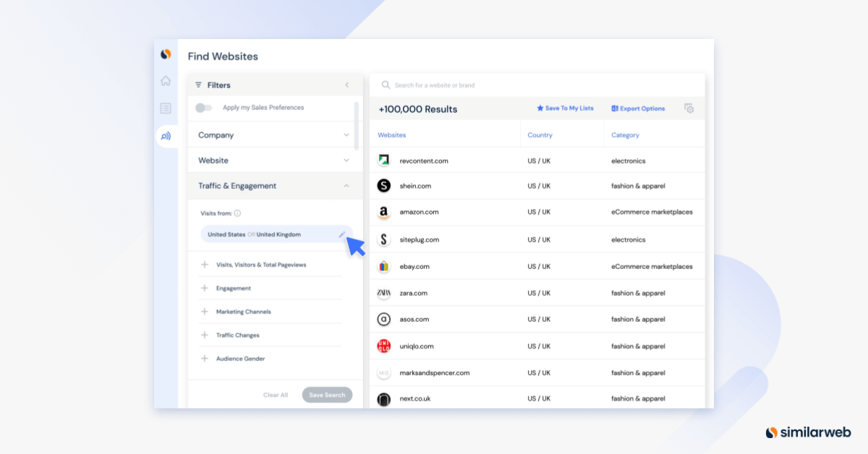This screenshot has width=868, height=454.
Task: Click Save To My Lists
Action: [567, 108]
